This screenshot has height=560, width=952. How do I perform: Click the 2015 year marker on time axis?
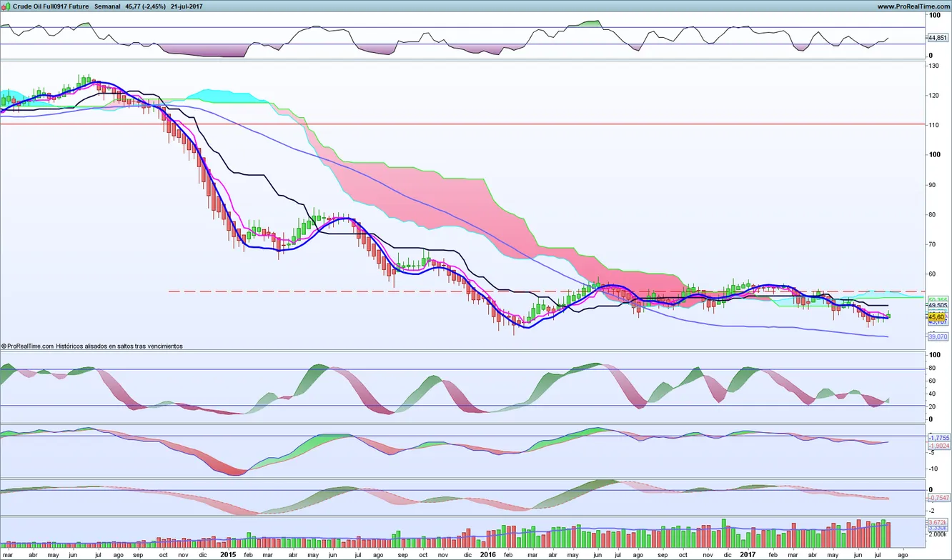click(228, 554)
